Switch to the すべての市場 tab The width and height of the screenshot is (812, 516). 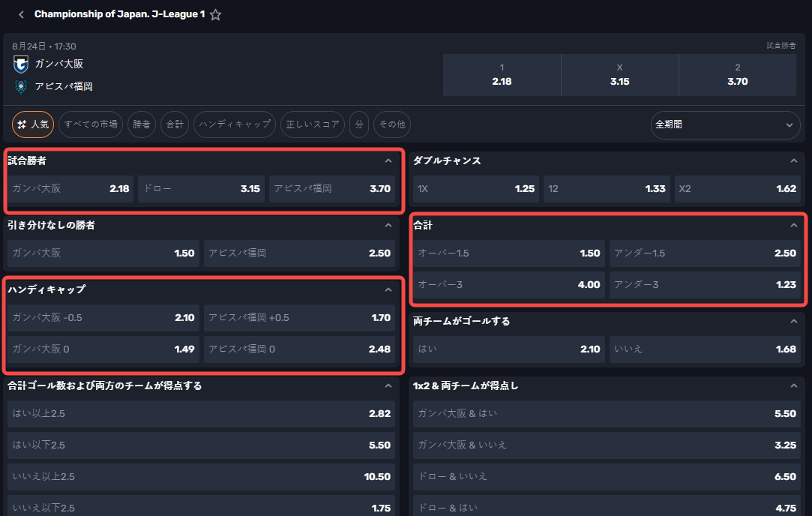[91, 124]
